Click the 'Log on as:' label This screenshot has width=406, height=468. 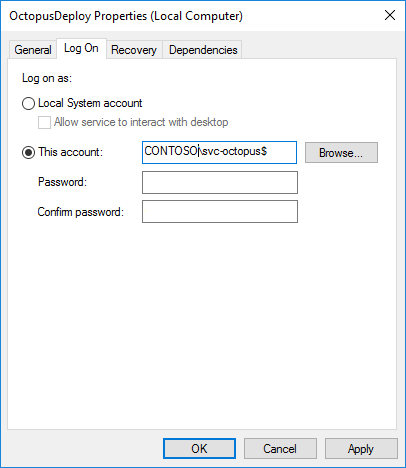tap(47, 78)
